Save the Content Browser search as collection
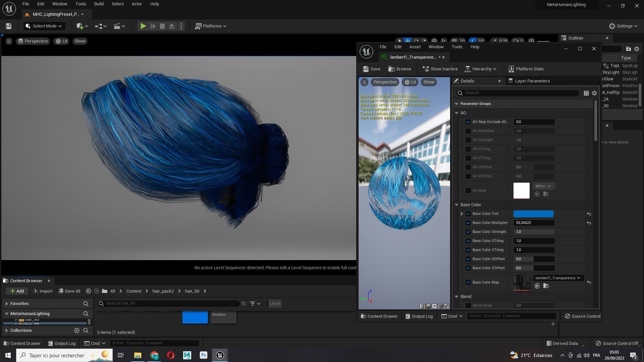The width and height of the screenshot is (644, 362). click(244, 304)
